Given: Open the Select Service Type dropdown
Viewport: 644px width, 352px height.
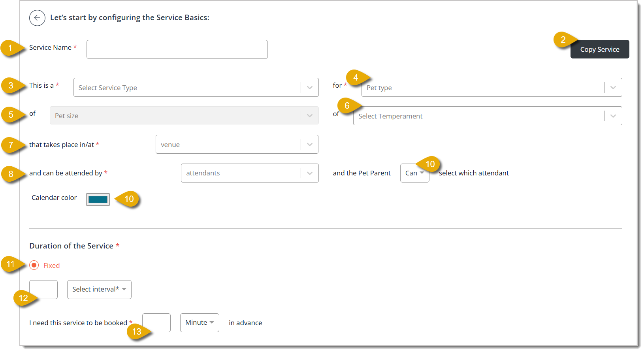Looking at the screenshot, I should click(x=196, y=87).
